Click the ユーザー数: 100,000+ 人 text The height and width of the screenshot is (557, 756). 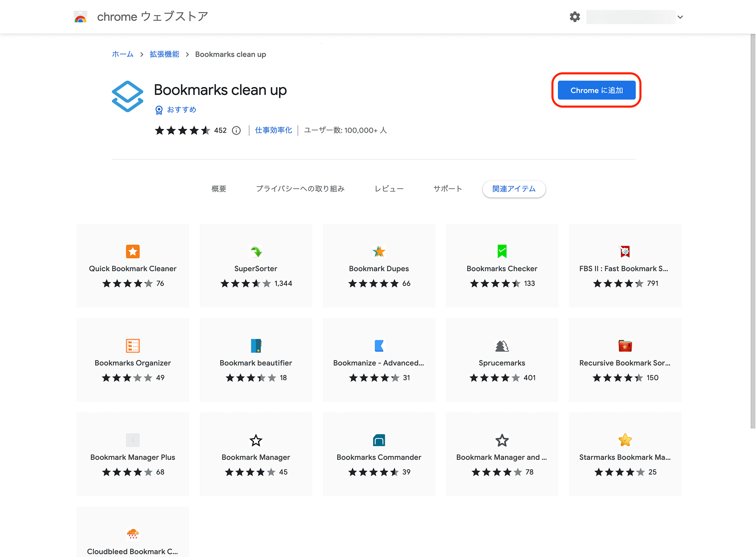click(x=345, y=130)
